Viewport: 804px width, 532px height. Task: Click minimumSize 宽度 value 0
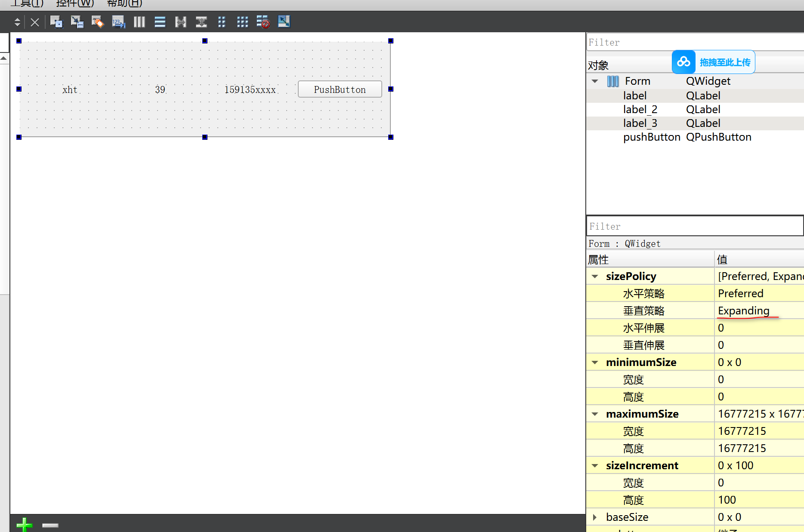pos(759,379)
